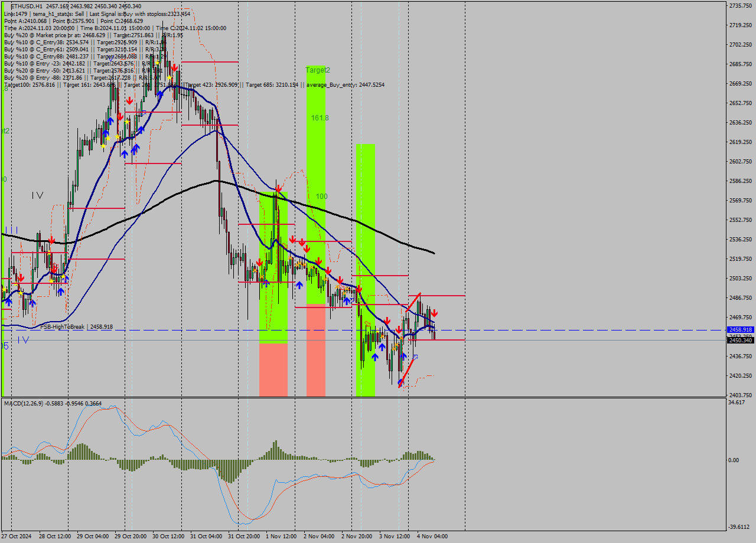Click the MACD(12,26,9) indicator label

pos(53,403)
